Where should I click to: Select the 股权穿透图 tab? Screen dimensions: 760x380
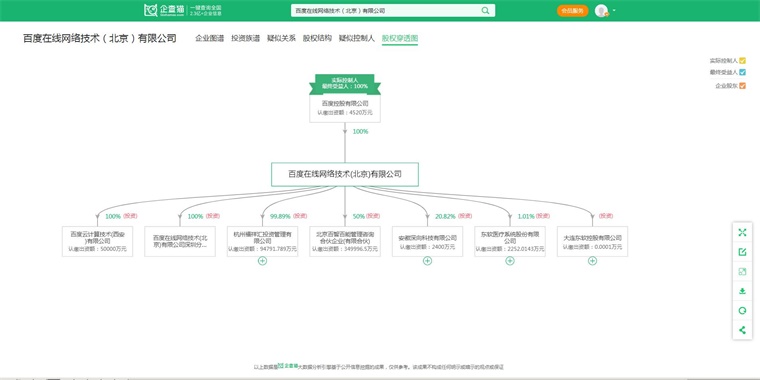(x=400, y=38)
